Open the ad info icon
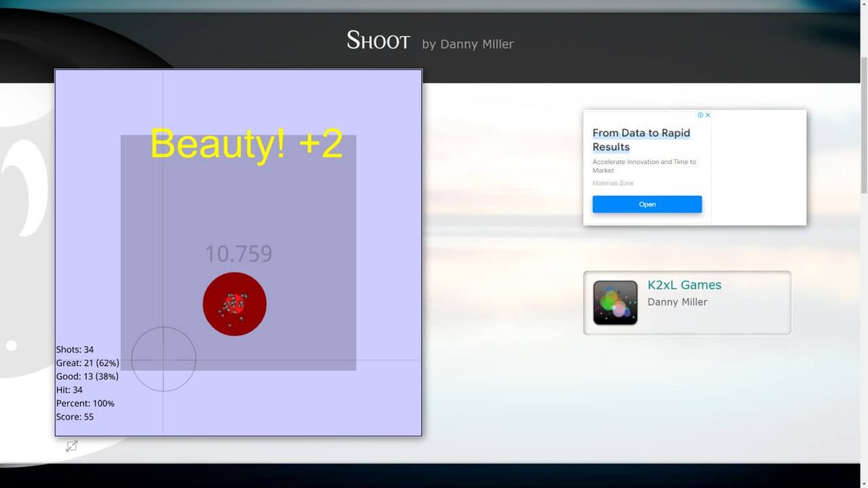 coord(701,115)
